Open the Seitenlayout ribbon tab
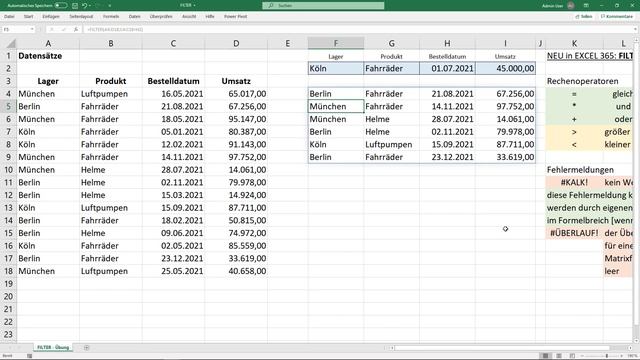The width and height of the screenshot is (640, 360). [81, 16]
